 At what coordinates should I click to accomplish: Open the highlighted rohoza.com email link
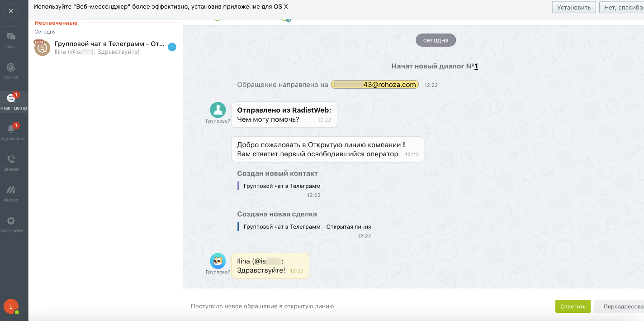(x=375, y=85)
